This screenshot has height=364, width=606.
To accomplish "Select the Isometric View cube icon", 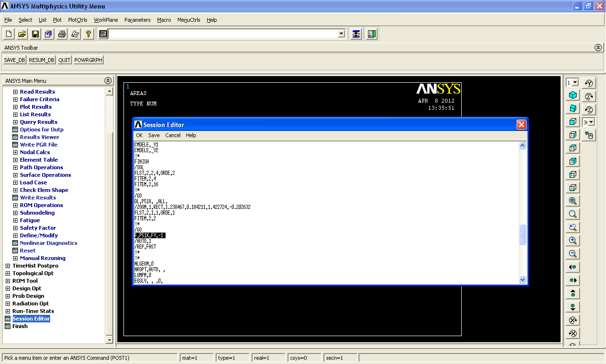I will (x=573, y=95).
